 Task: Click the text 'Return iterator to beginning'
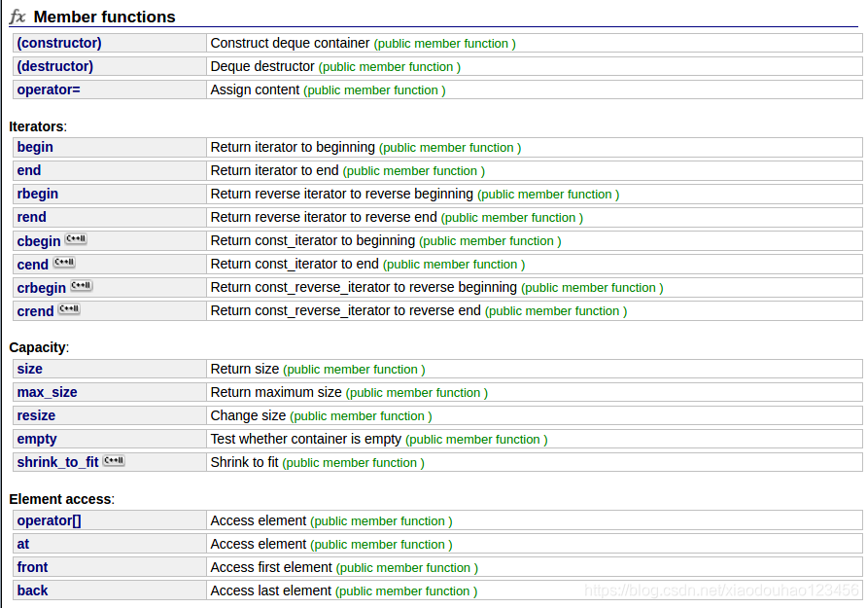pos(293,148)
